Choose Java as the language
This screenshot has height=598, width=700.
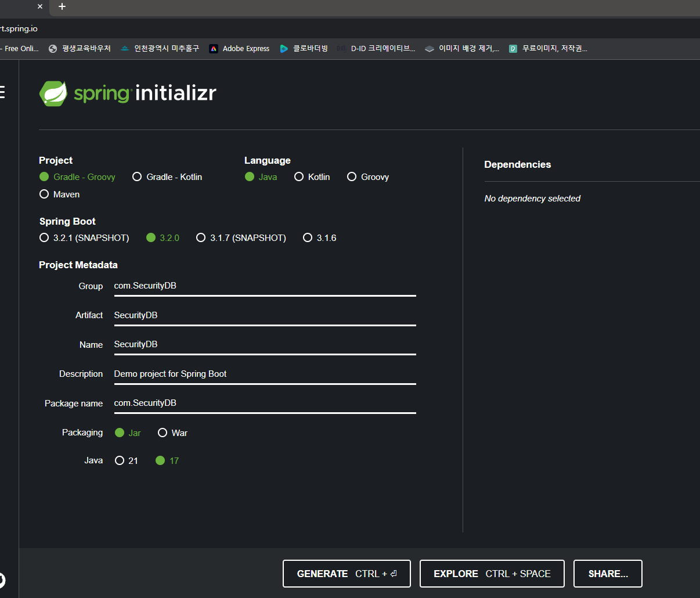261,177
